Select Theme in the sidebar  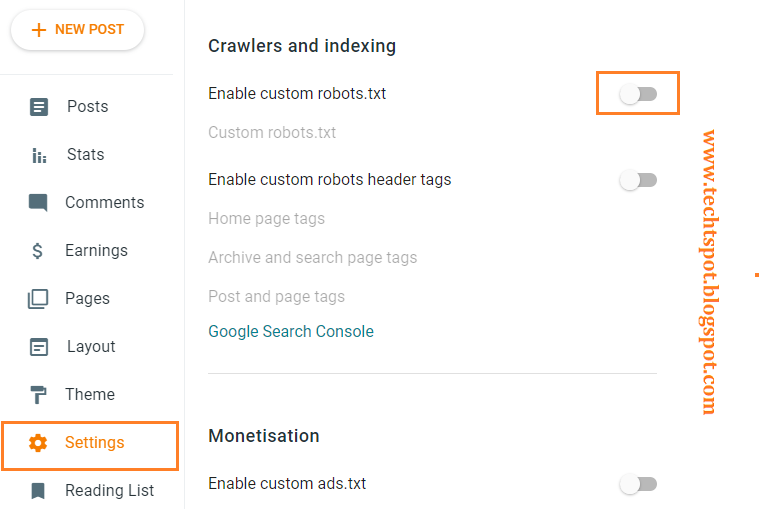coord(90,395)
